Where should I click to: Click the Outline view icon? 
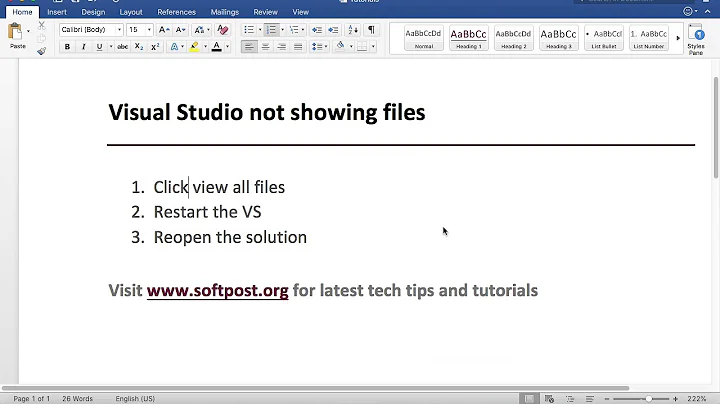click(570, 398)
